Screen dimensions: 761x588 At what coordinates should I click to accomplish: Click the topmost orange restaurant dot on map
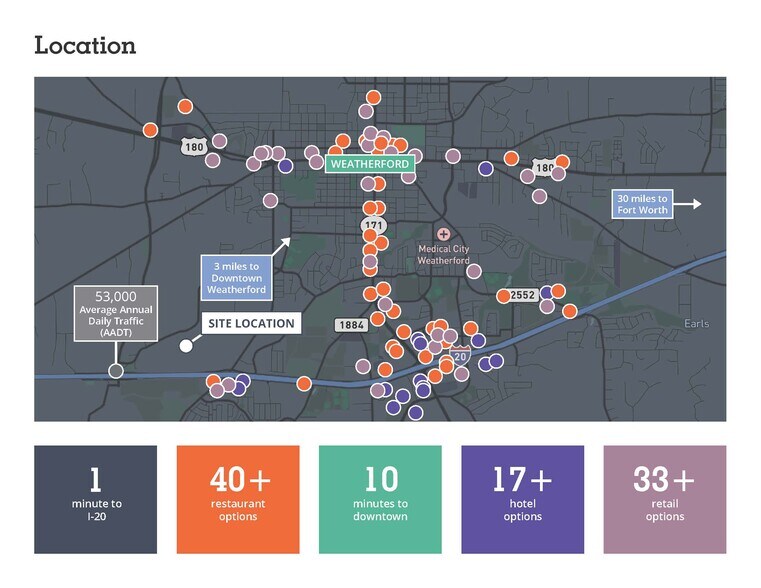373,98
